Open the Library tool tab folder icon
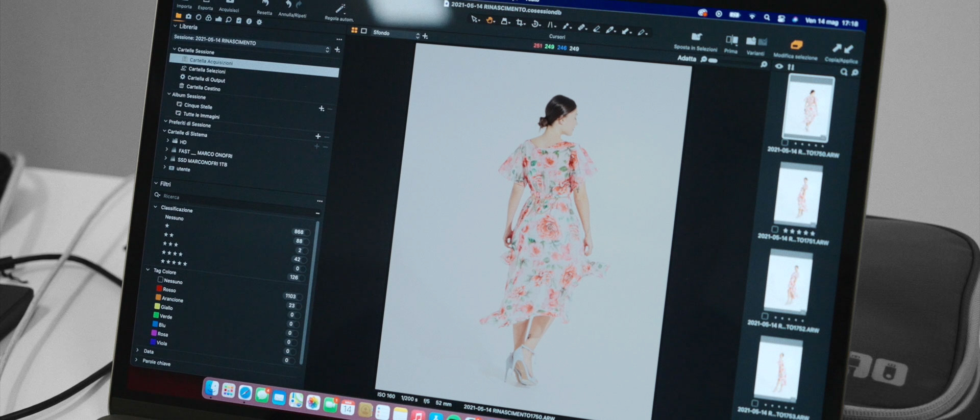The width and height of the screenshot is (980, 420). (x=178, y=16)
